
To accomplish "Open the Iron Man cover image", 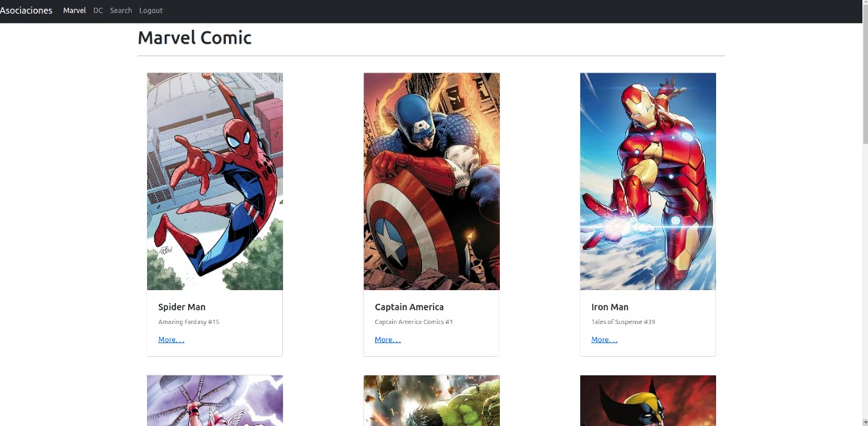I will (648, 181).
